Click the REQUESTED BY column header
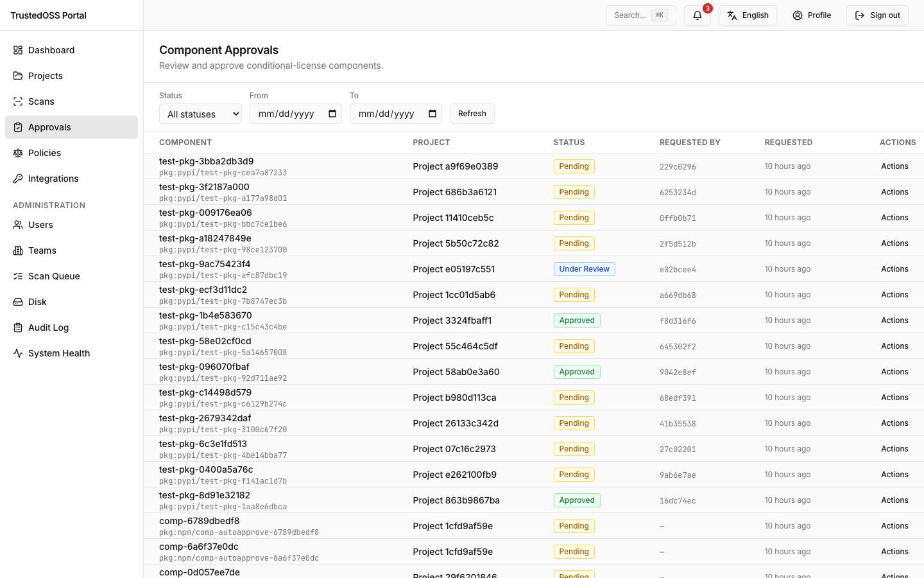The width and height of the screenshot is (924, 578). click(x=690, y=143)
